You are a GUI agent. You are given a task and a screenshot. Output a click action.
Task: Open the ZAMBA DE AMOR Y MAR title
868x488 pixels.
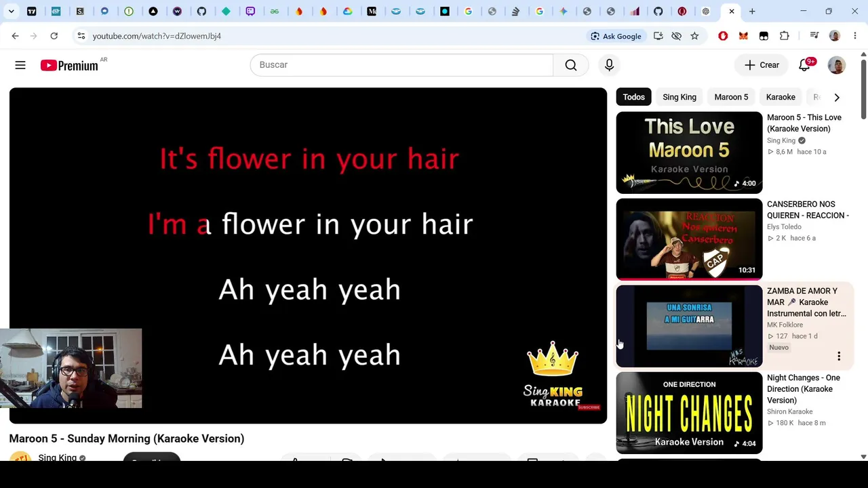click(x=806, y=302)
